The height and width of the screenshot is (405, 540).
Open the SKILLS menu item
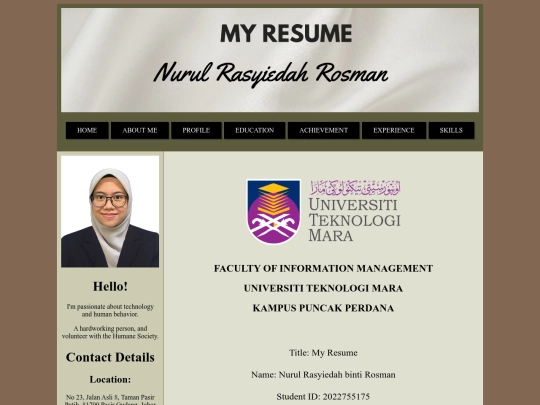point(451,131)
